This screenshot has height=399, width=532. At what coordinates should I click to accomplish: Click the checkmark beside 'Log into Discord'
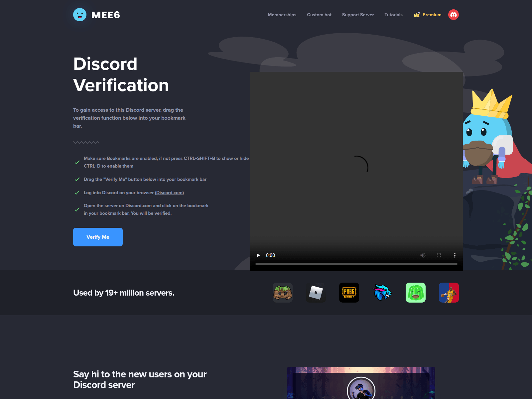coord(77,193)
